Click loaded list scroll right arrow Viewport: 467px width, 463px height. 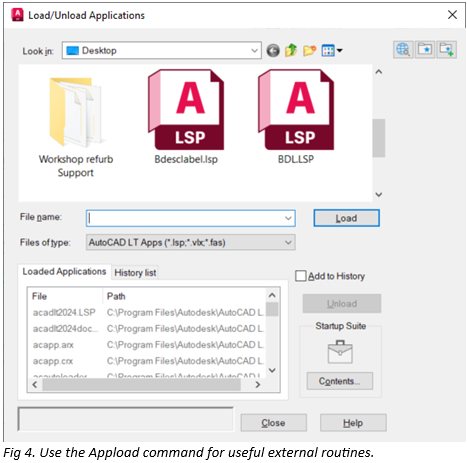click(x=258, y=385)
